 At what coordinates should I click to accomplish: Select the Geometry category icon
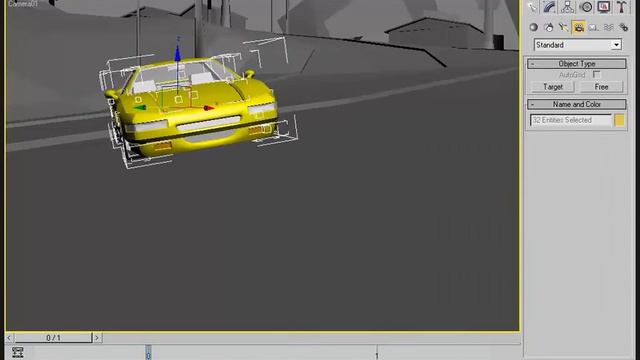click(x=533, y=27)
